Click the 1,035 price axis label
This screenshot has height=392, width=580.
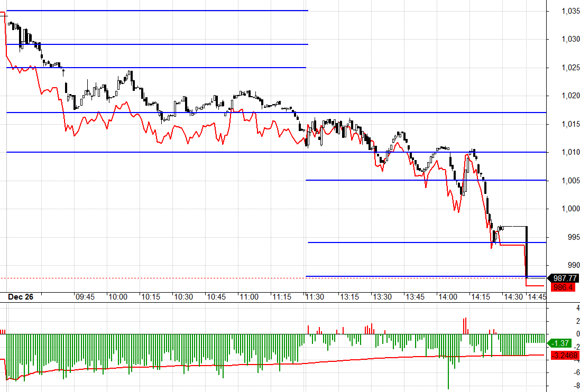tap(564, 11)
